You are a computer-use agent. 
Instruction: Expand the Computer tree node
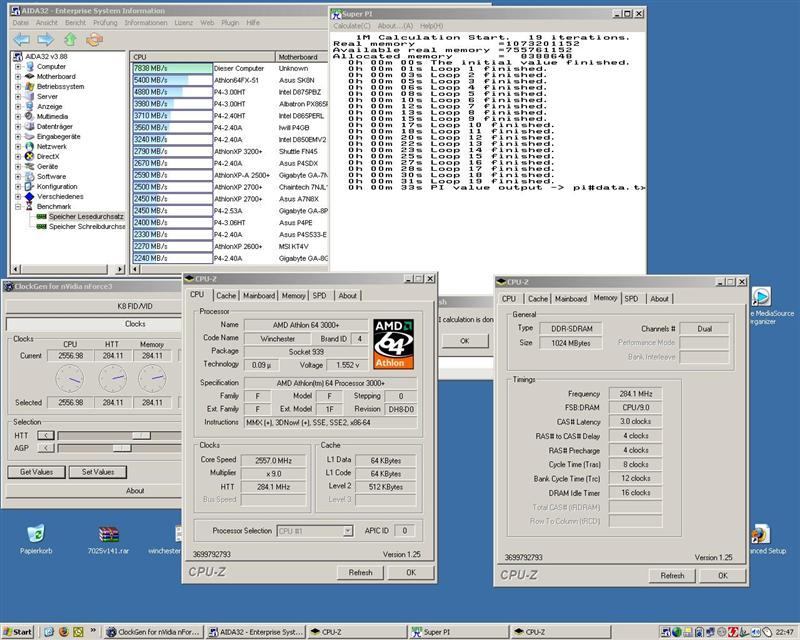[18, 66]
